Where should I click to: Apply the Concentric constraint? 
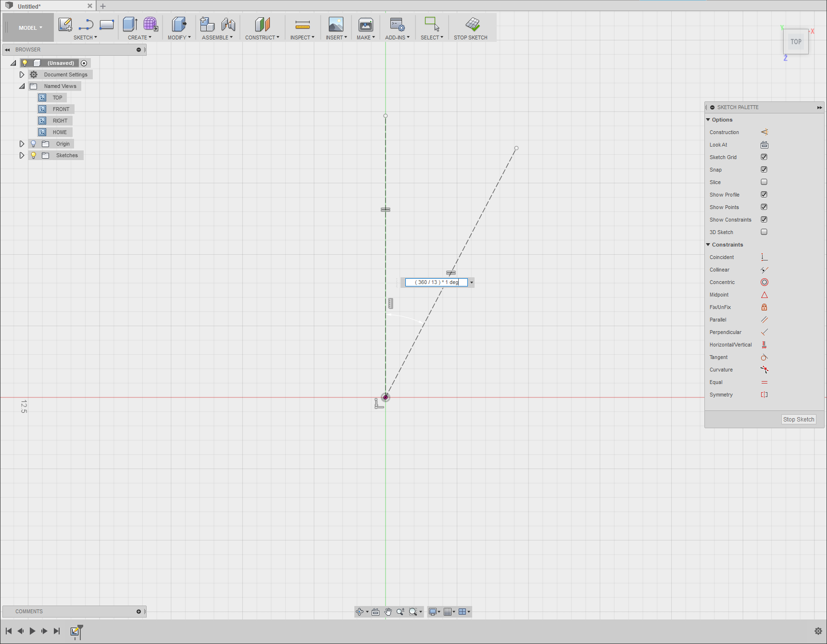(764, 282)
